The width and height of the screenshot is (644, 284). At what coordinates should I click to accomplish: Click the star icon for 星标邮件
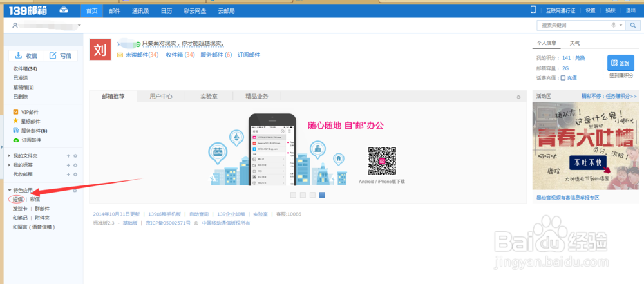[15, 121]
